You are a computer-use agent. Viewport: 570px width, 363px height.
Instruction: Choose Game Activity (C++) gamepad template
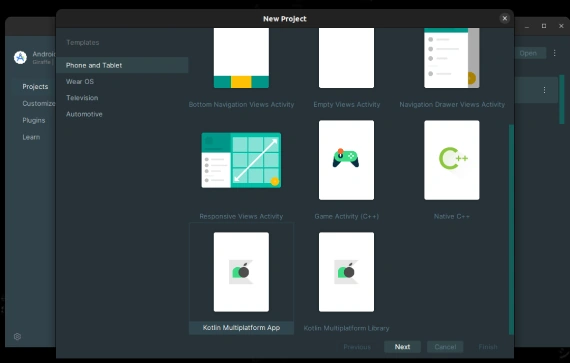pyautogui.click(x=346, y=160)
